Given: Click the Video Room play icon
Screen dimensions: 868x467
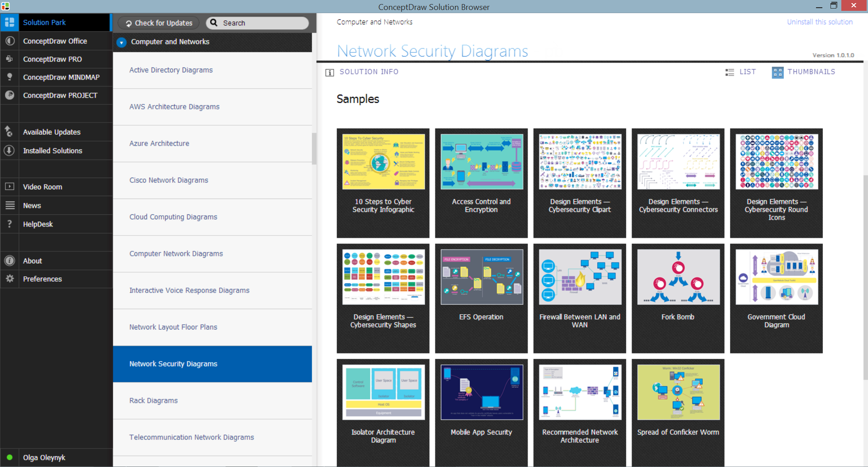Looking at the screenshot, I should [9, 186].
